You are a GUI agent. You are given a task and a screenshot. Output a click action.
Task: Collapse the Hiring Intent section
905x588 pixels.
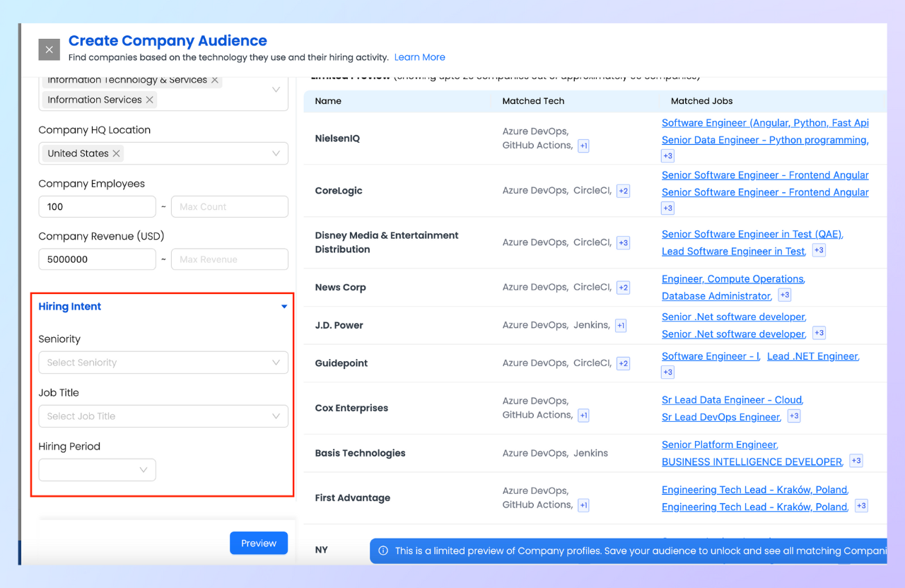point(284,307)
